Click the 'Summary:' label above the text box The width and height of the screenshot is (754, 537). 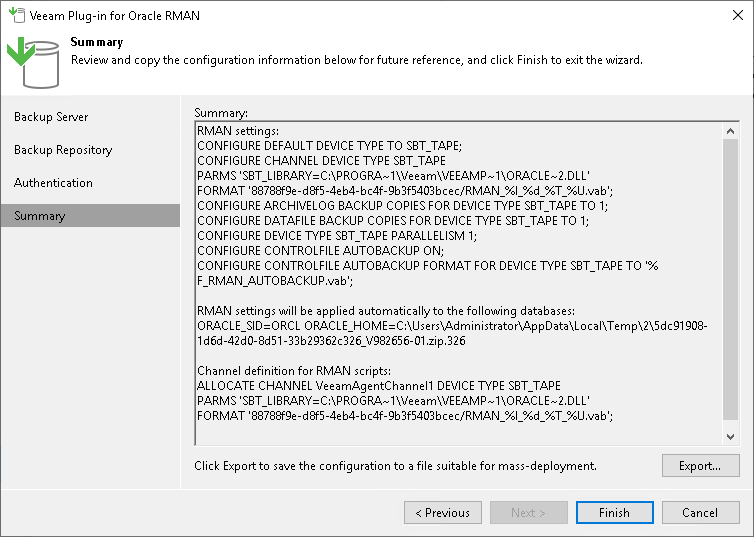pyautogui.click(x=221, y=113)
